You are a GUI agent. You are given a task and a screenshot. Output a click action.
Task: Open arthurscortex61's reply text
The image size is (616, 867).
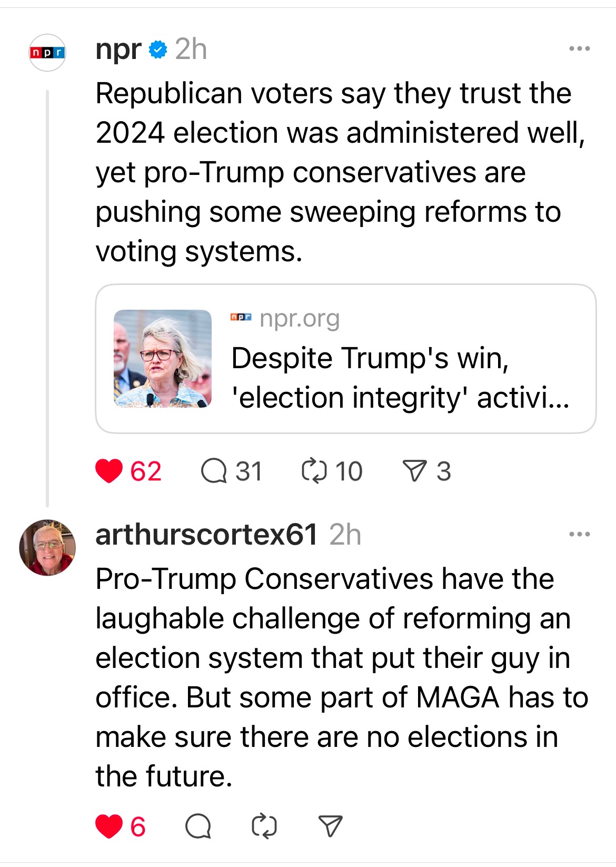(x=337, y=677)
